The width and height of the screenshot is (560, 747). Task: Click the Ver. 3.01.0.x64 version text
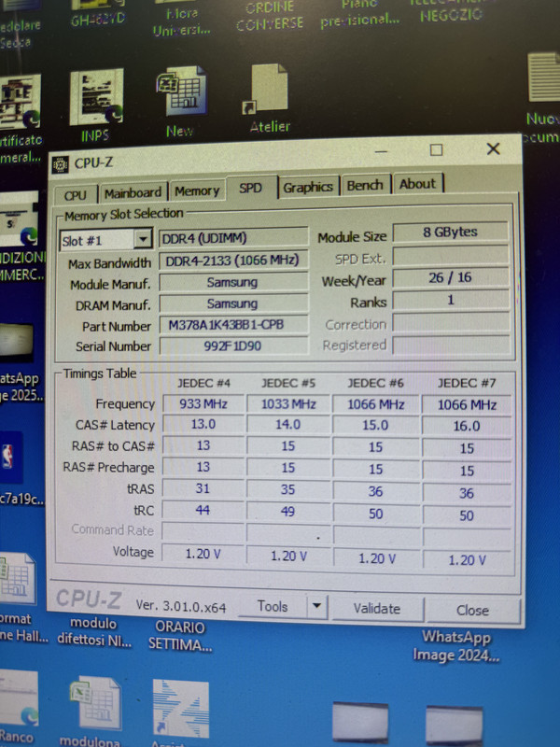tap(181, 605)
